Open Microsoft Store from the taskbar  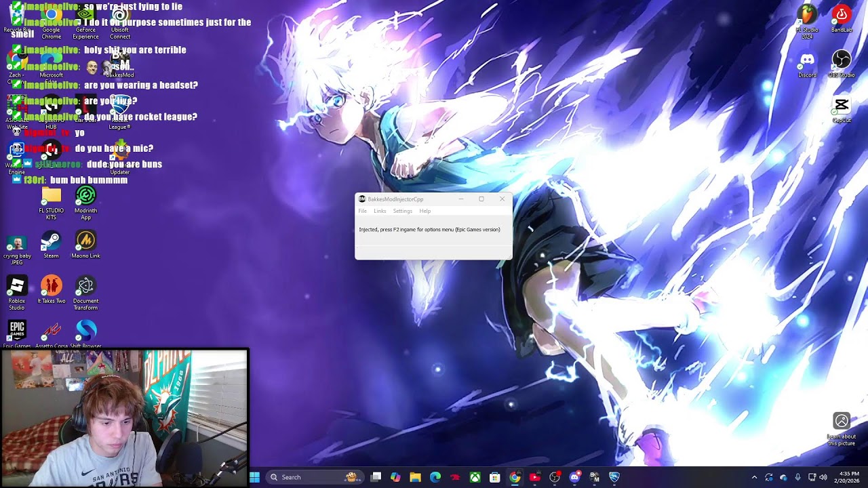tap(495, 477)
